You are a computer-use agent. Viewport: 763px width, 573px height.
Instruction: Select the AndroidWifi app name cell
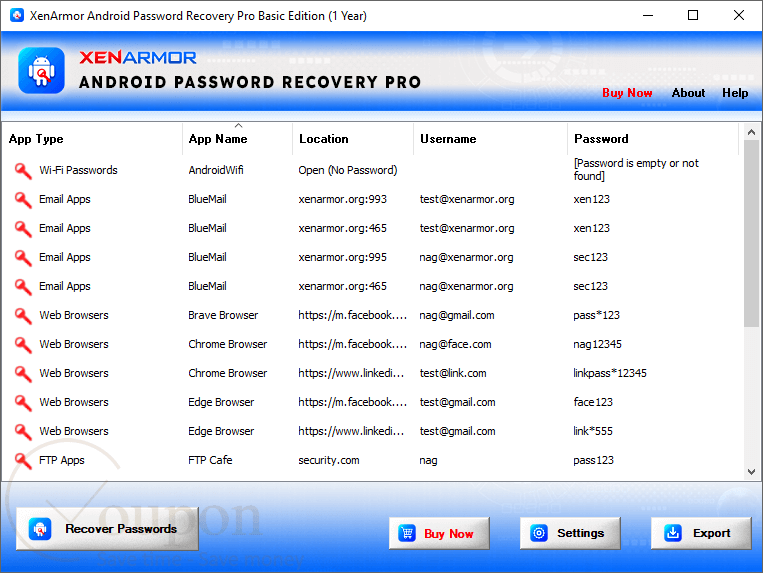(x=216, y=170)
